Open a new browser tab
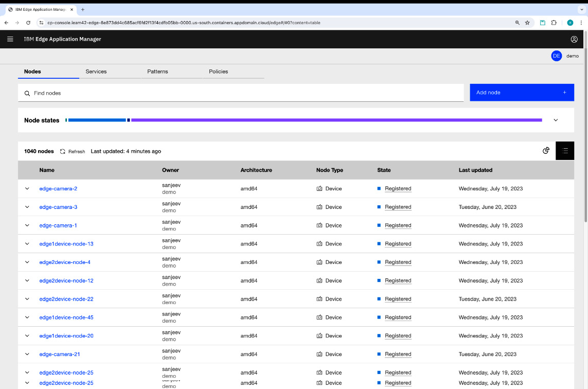 point(82,9)
